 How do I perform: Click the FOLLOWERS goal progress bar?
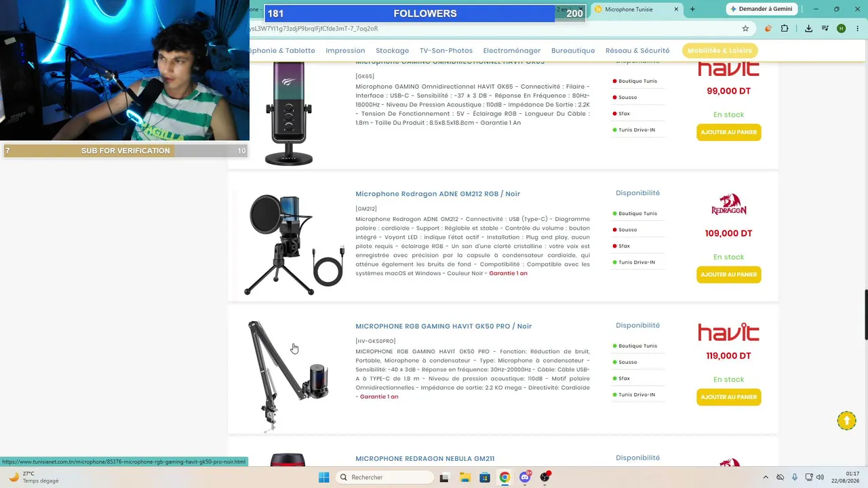pyautogui.click(x=425, y=14)
